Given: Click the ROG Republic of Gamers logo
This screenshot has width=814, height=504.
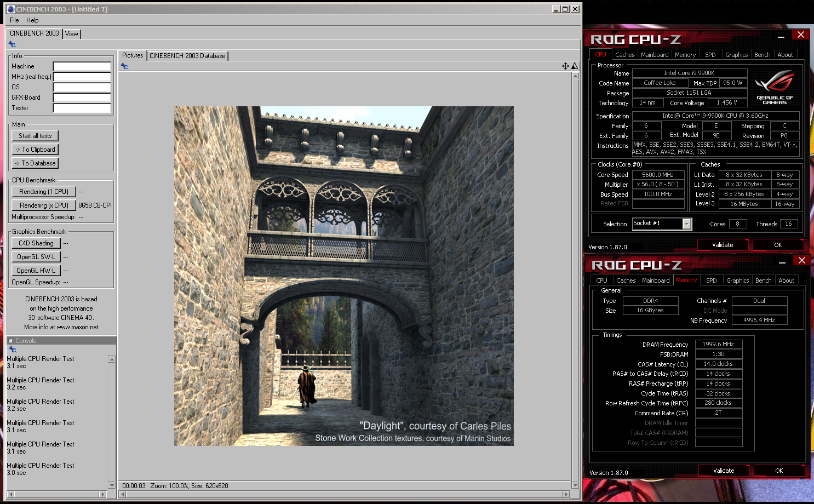Looking at the screenshot, I should point(775,87).
